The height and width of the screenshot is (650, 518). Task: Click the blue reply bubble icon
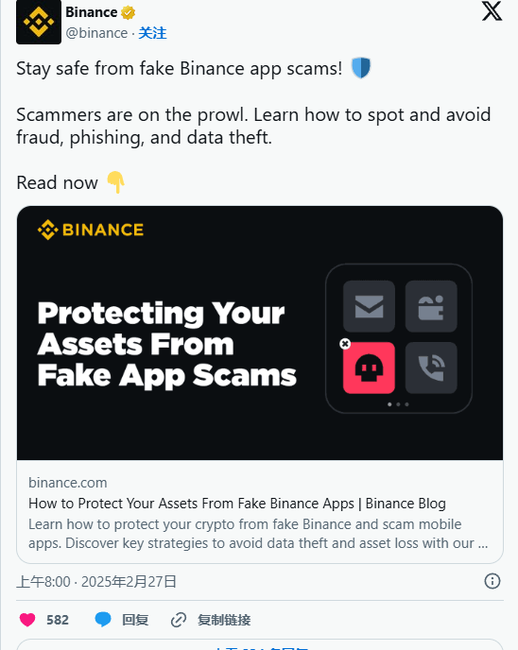click(x=103, y=620)
